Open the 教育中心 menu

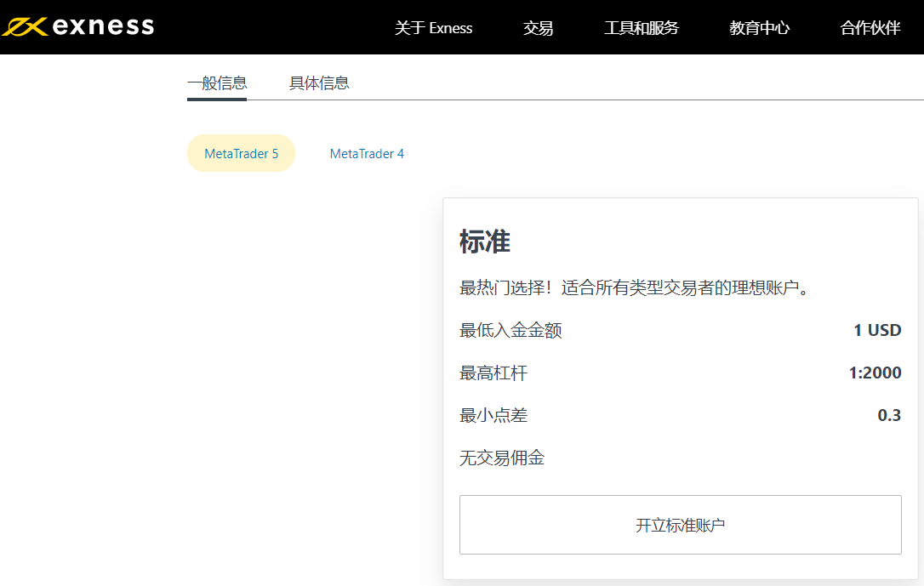(759, 28)
